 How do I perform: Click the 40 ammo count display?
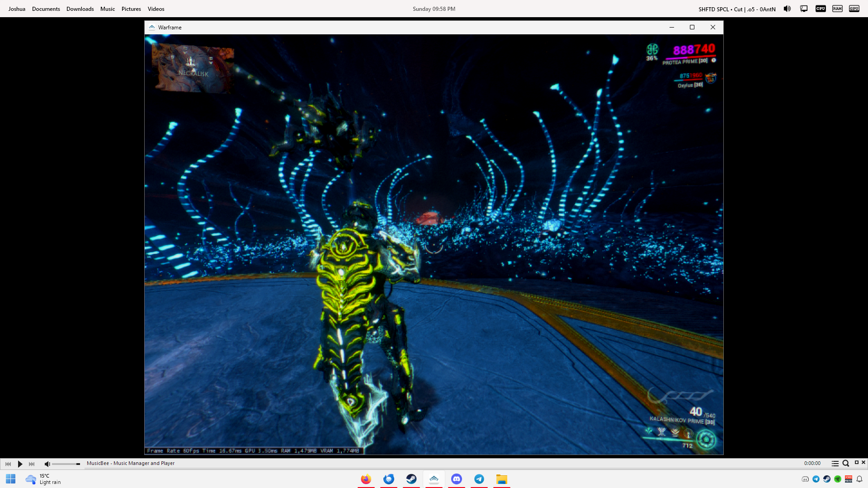pyautogui.click(x=696, y=412)
